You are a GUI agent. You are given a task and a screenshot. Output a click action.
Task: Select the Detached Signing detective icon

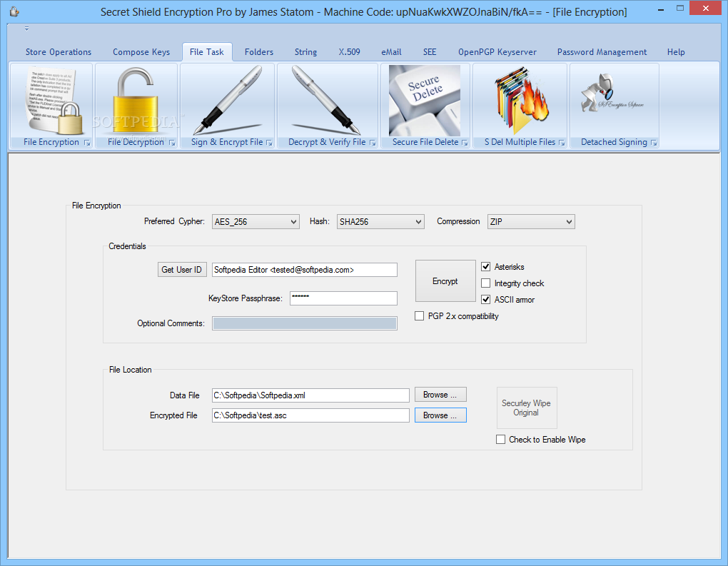(613, 94)
